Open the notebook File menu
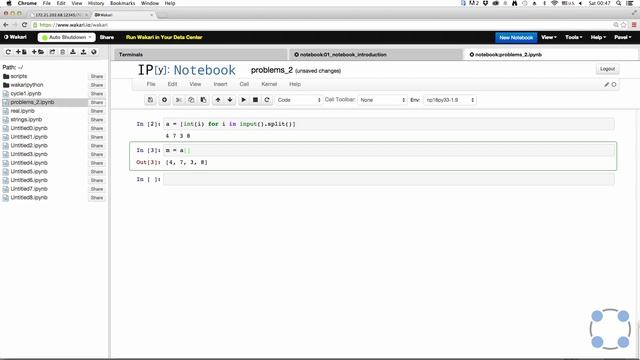Screen dimensions: 640x360 151,84
